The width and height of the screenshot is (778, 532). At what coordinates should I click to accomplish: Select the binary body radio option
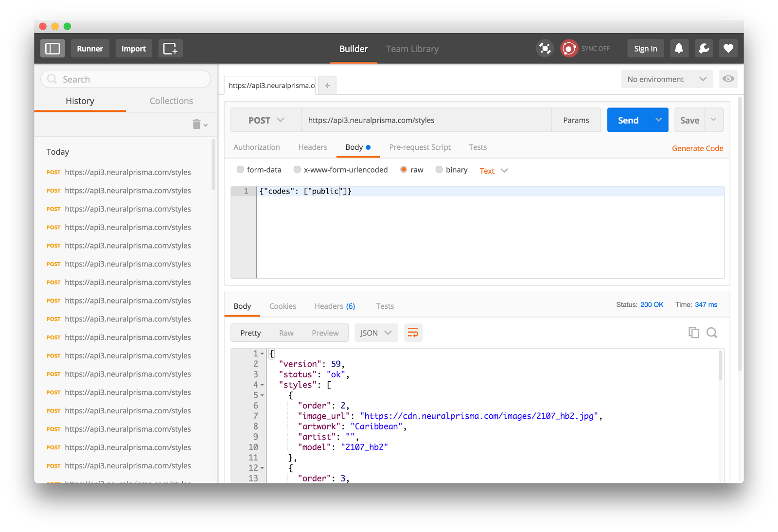click(439, 170)
